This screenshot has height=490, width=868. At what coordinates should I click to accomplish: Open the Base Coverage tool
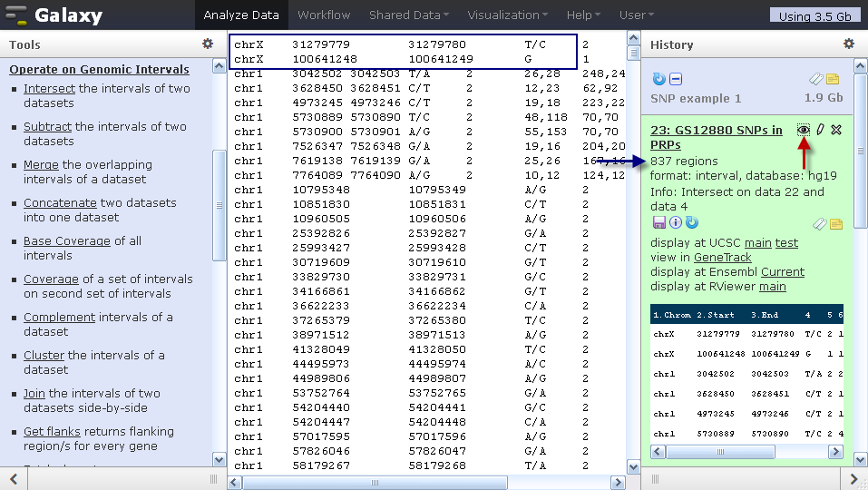(67, 241)
